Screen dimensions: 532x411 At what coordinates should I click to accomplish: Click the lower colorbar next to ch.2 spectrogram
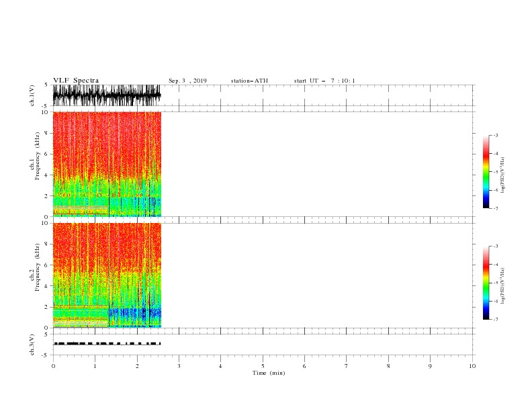[486, 283]
